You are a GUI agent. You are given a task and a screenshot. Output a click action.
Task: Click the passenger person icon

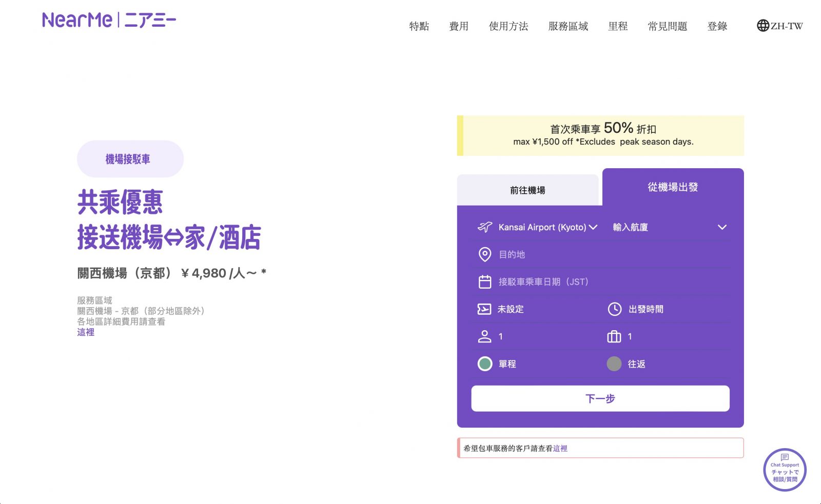tap(484, 336)
